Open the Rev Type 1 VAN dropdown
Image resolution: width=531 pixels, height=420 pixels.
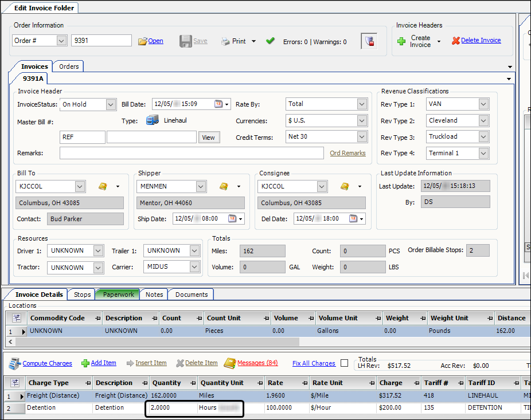point(483,104)
